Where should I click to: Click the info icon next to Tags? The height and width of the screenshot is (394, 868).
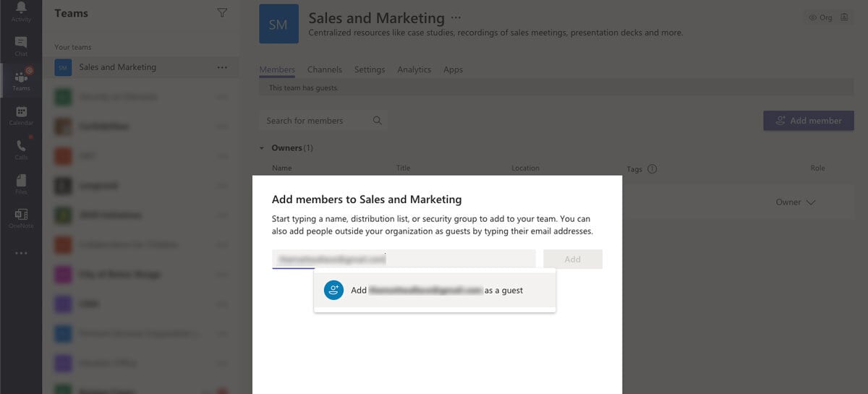pos(652,169)
